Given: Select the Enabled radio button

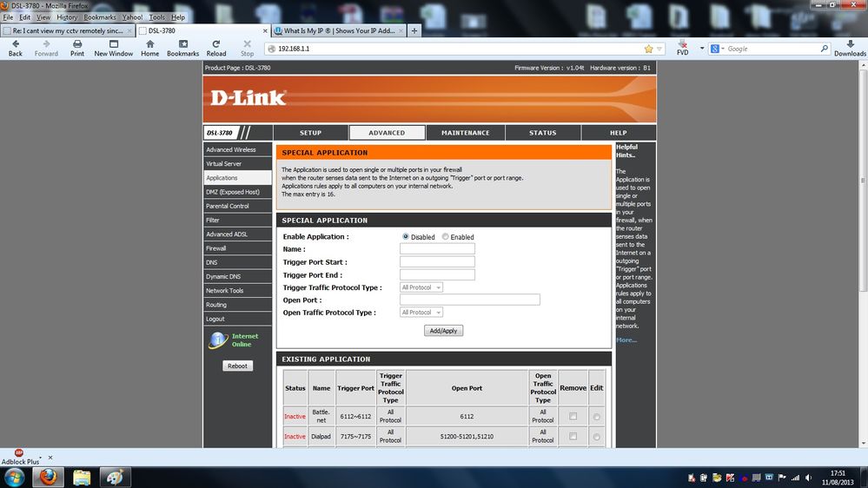Looking at the screenshot, I should tap(445, 237).
